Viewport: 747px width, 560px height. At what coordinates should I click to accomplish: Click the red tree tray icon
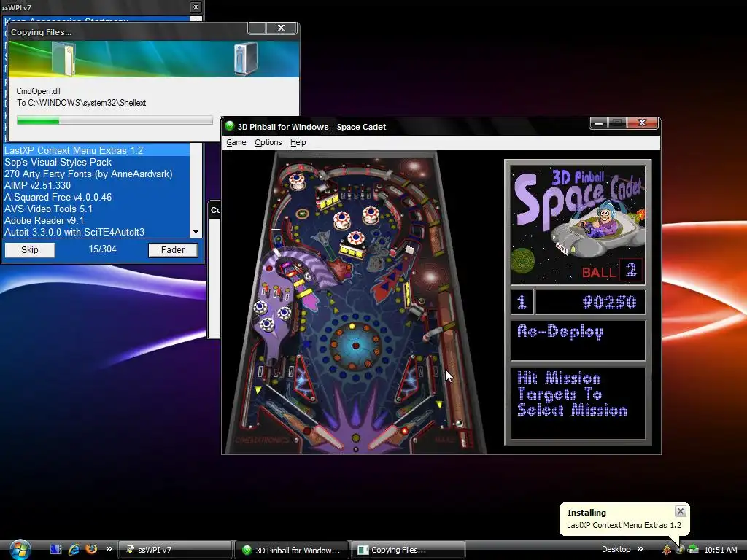click(667, 550)
